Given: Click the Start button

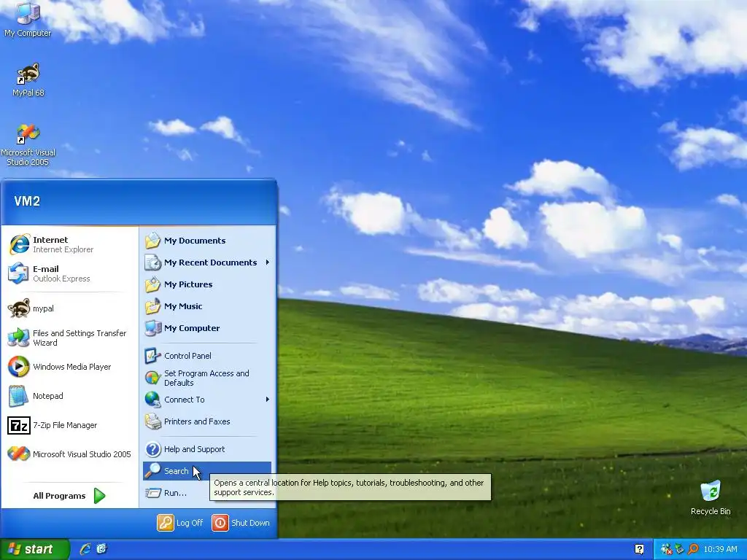Looking at the screenshot, I should coord(34,549).
